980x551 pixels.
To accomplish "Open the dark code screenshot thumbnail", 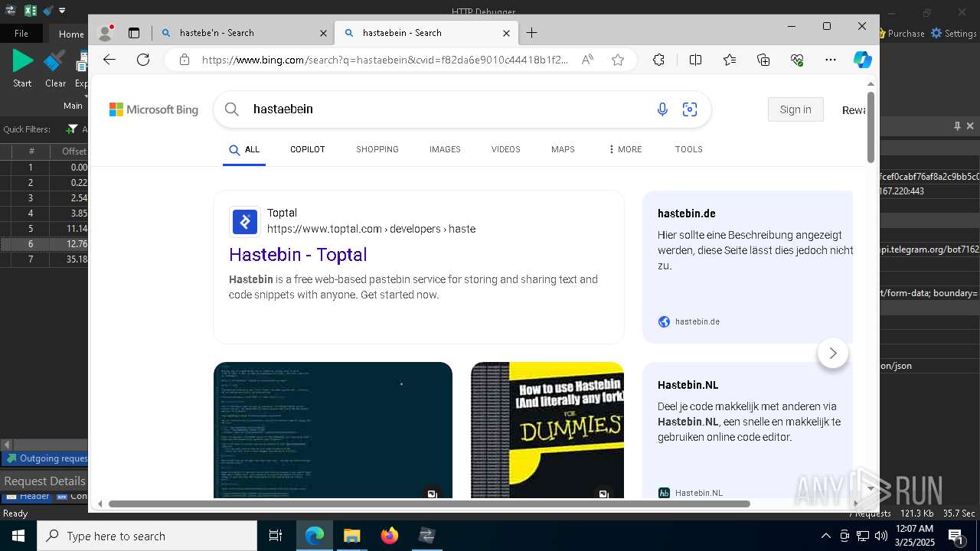I will (333, 430).
